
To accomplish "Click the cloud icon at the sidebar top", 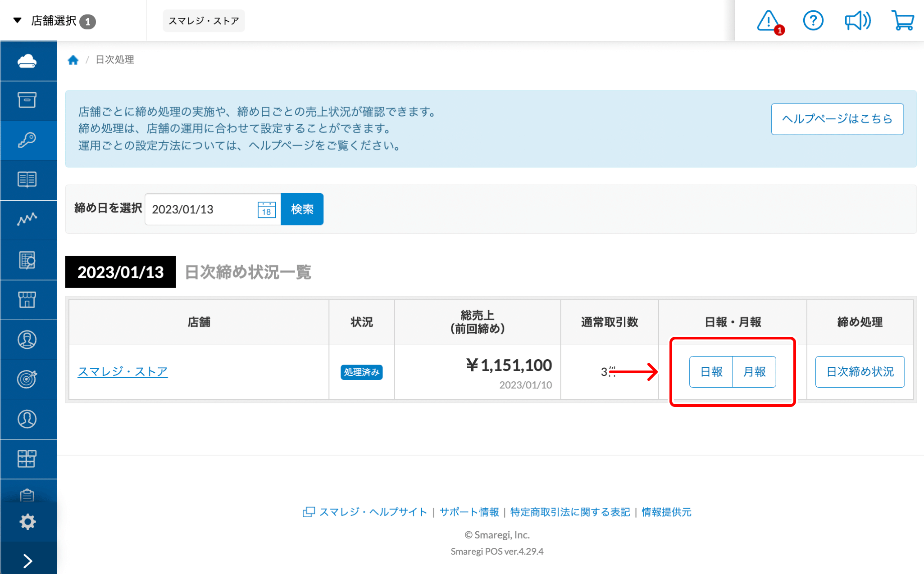I will pos(28,61).
